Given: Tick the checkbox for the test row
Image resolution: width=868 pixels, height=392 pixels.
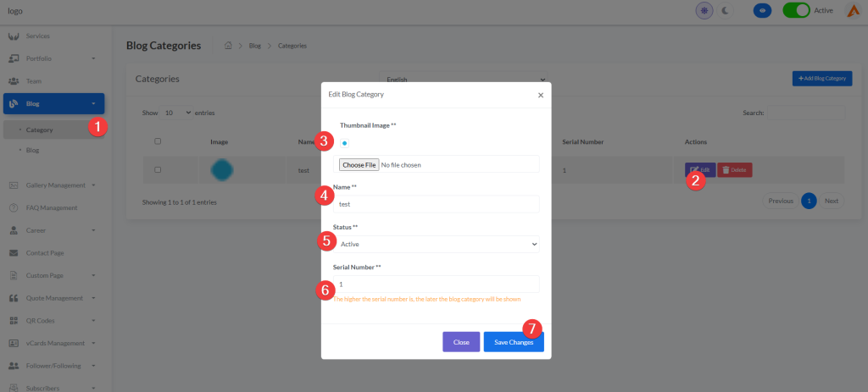Looking at the screenshot, I should 158,170.
